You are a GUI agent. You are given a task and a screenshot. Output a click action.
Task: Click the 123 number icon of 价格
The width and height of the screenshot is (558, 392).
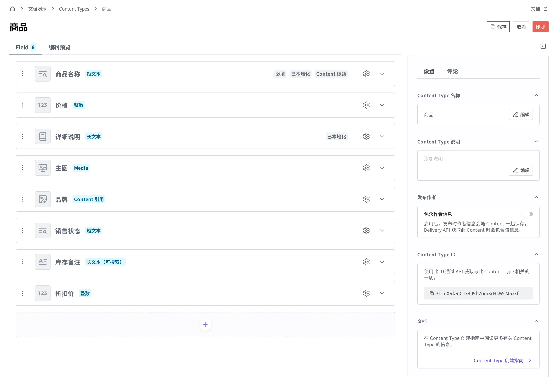click(43, 105)
